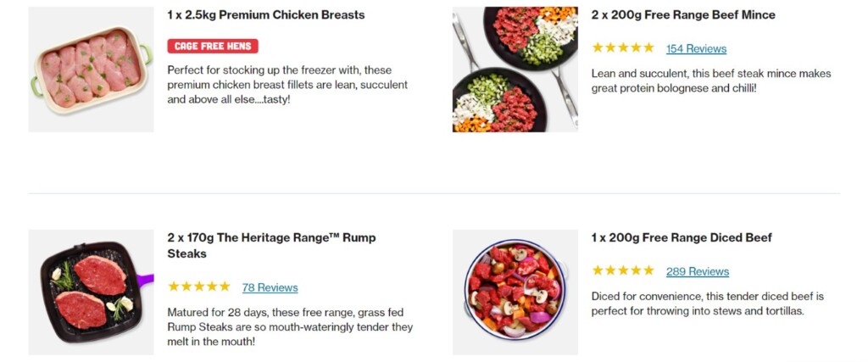This screenshot has height=362, width=868.
Task: Select the Heritage Range Rump Steaks image
Action: pos(91,292)
